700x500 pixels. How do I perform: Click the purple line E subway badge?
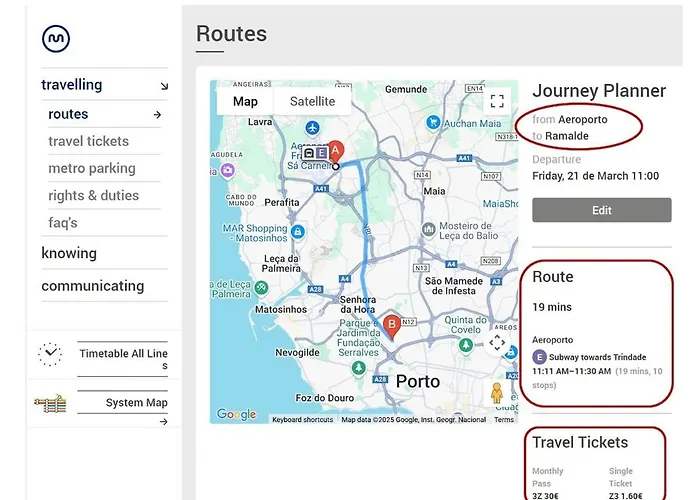[539, 357]
